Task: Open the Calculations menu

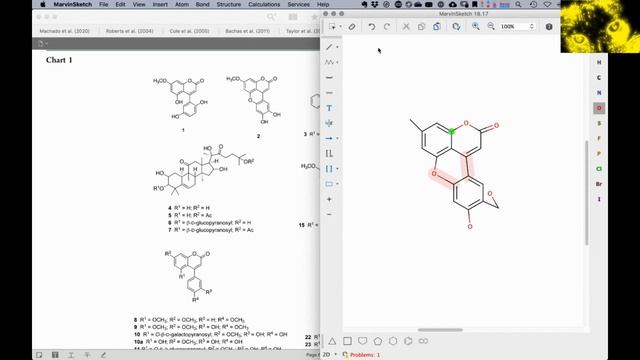Action: coord(264,4)
